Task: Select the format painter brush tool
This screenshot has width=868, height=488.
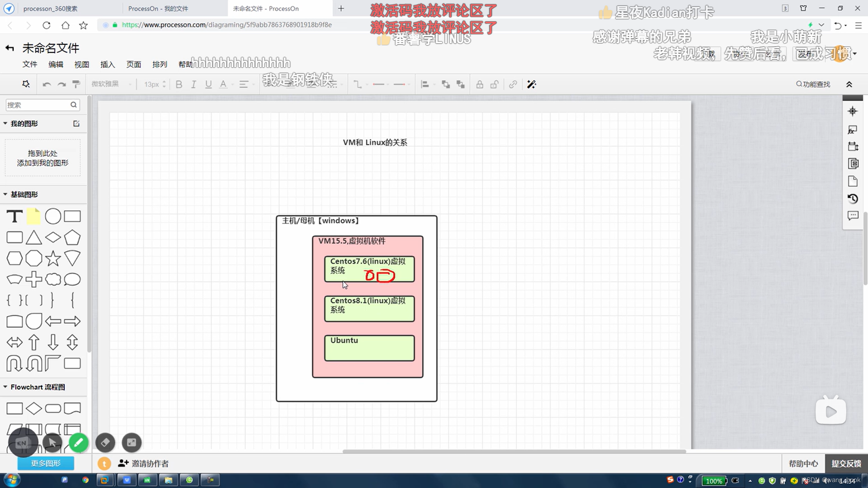Action: point(76,84)
